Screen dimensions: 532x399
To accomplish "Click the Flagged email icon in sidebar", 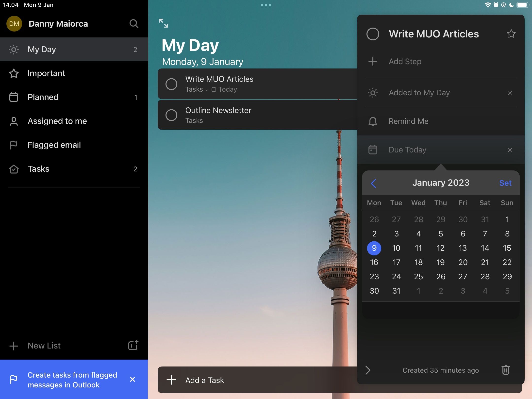I will click(x=14, y=145).
